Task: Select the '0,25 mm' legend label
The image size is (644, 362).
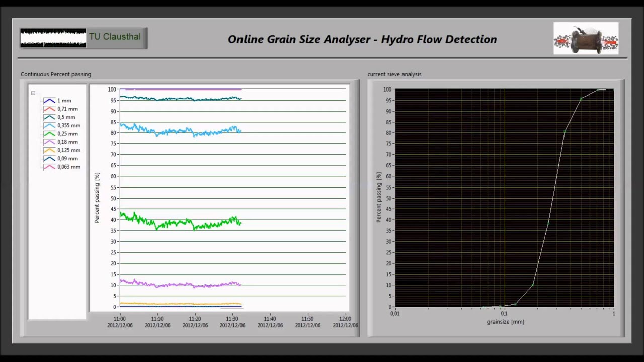Action: [67, 134]
